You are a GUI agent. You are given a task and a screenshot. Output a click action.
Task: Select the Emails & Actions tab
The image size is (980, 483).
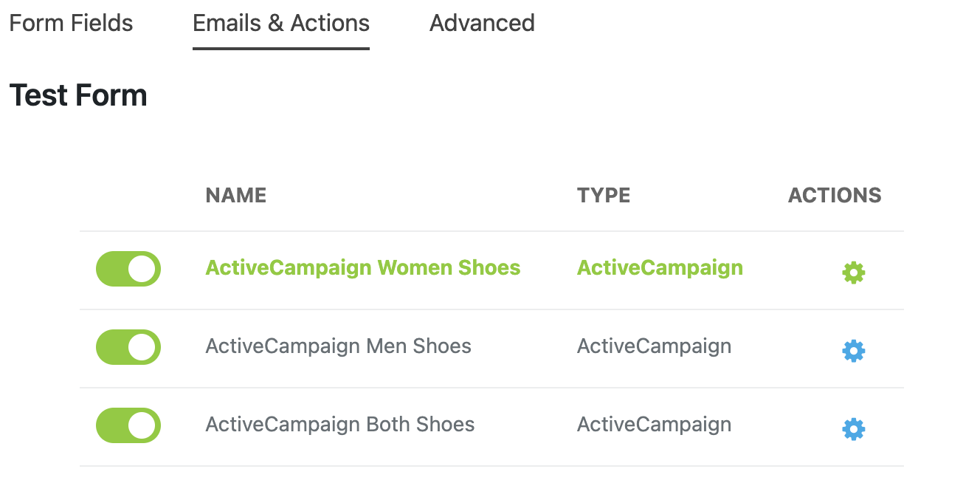tap(281, 24)
